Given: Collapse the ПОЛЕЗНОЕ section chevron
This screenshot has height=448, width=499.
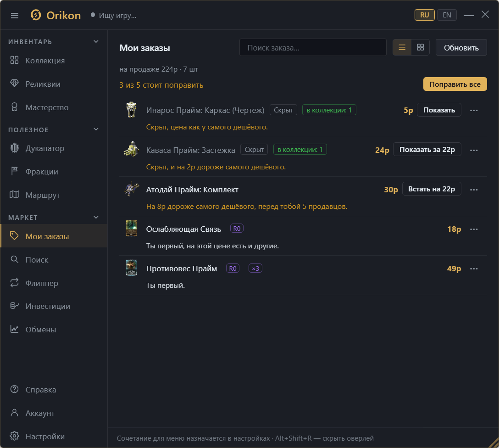Looking at the screenshot, I should pos(96,129).
